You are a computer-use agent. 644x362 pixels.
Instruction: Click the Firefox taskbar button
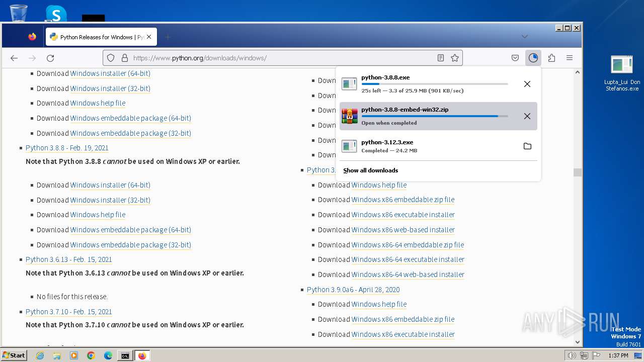[142, 355]
